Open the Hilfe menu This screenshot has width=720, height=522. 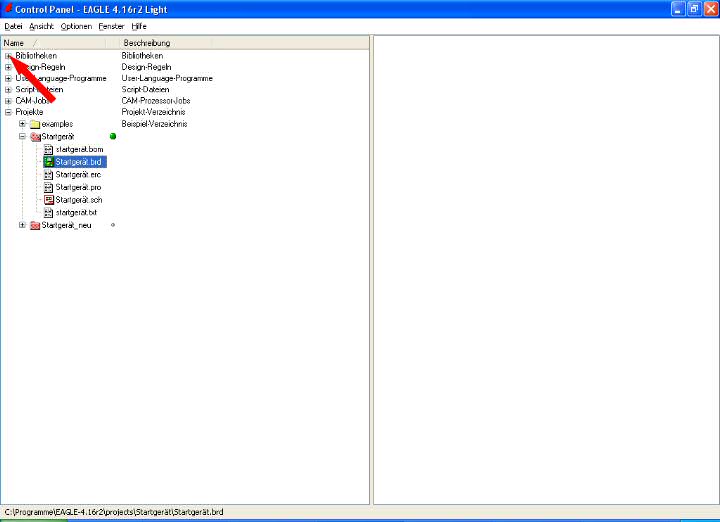click(139, 25)
